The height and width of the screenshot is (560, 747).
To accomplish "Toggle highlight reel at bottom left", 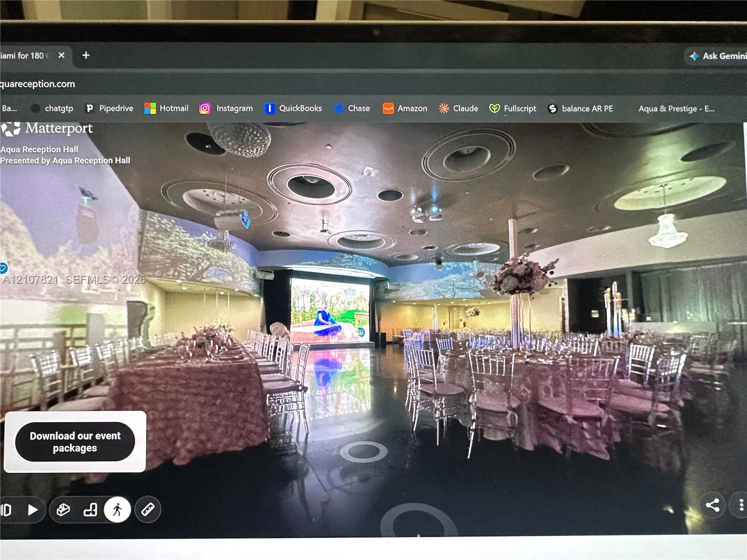I will point(6,510).
